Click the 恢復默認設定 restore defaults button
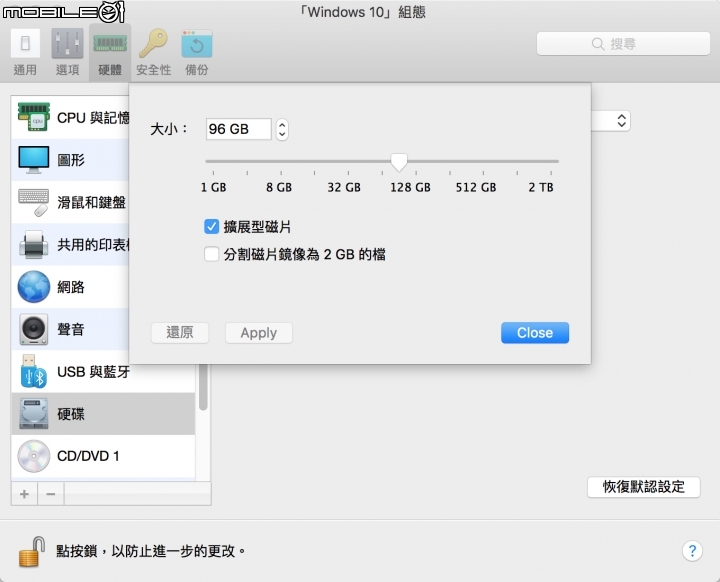The height and width of the screenshot is (582, 720). click(644, 487)
